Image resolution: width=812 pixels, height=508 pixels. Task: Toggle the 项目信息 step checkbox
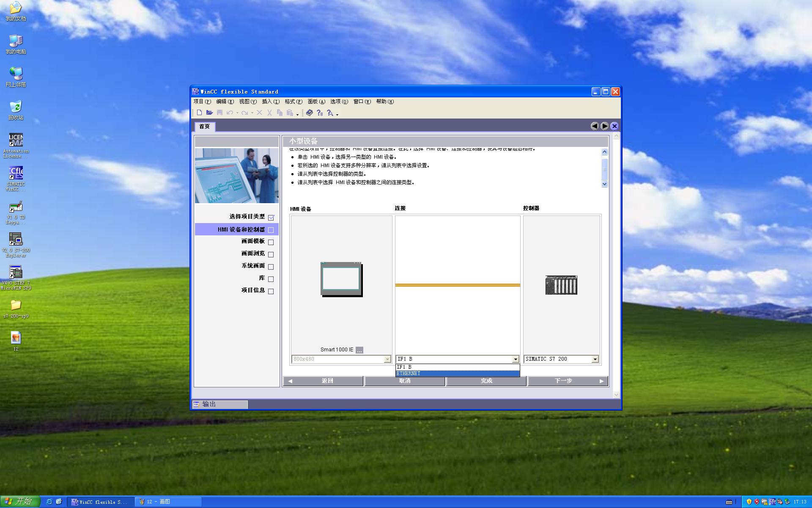271,291
